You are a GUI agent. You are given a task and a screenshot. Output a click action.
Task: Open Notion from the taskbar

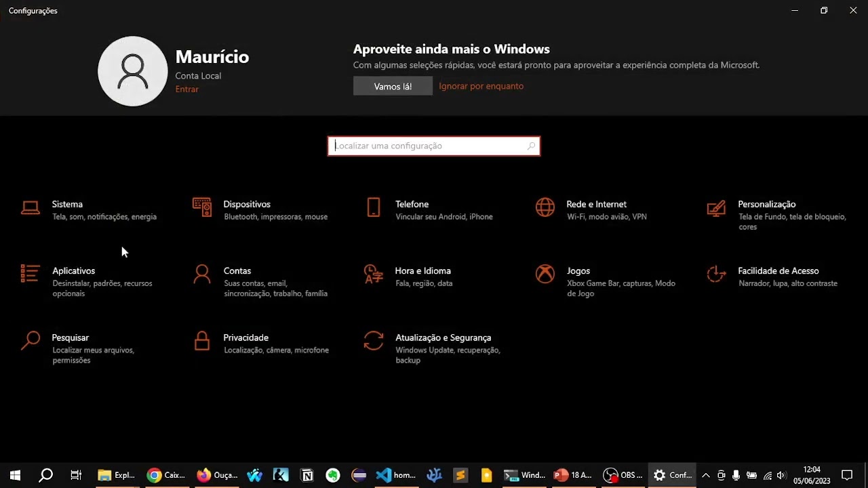(307, 475)
